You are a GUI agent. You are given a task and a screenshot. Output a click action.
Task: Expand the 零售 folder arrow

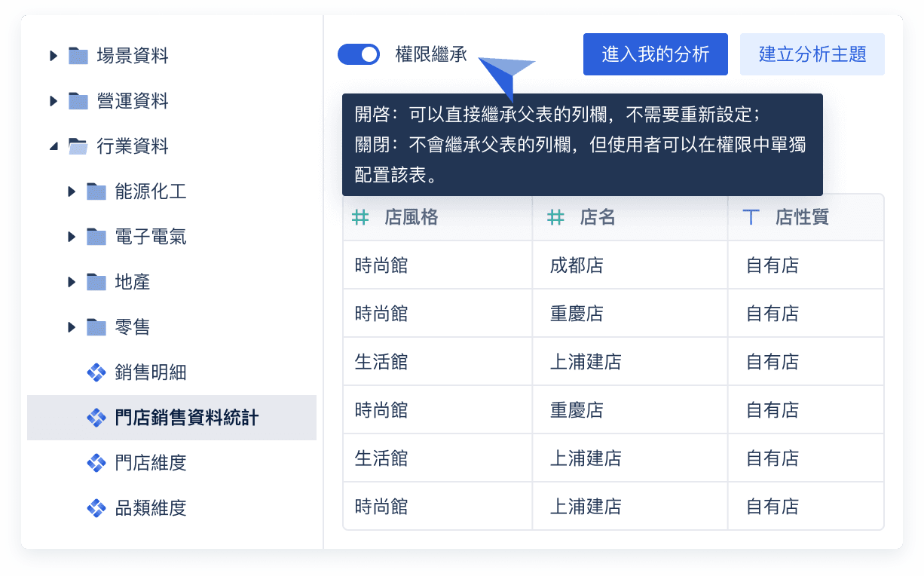(x=72, y=327)
